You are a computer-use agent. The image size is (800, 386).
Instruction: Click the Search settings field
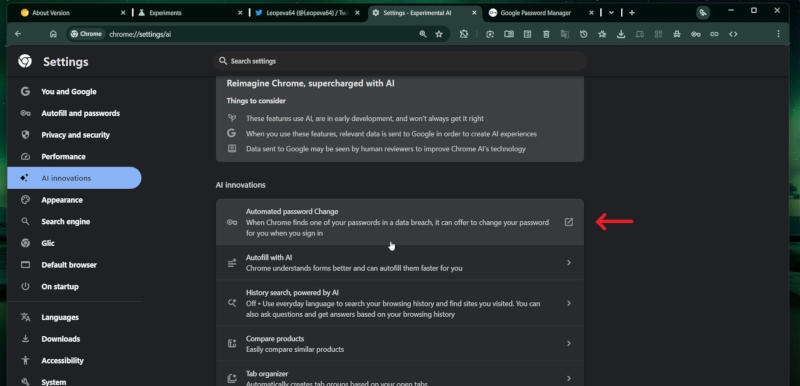[x=400, y=61]
